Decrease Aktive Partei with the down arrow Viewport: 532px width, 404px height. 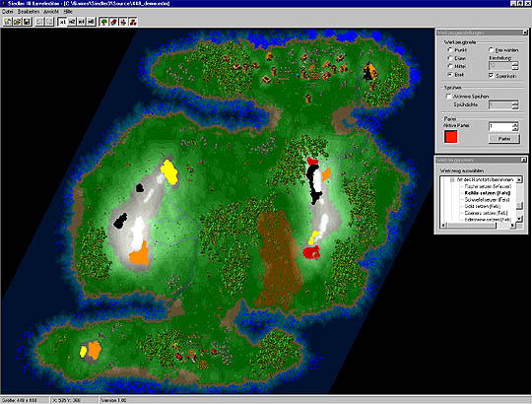[515, 129]
